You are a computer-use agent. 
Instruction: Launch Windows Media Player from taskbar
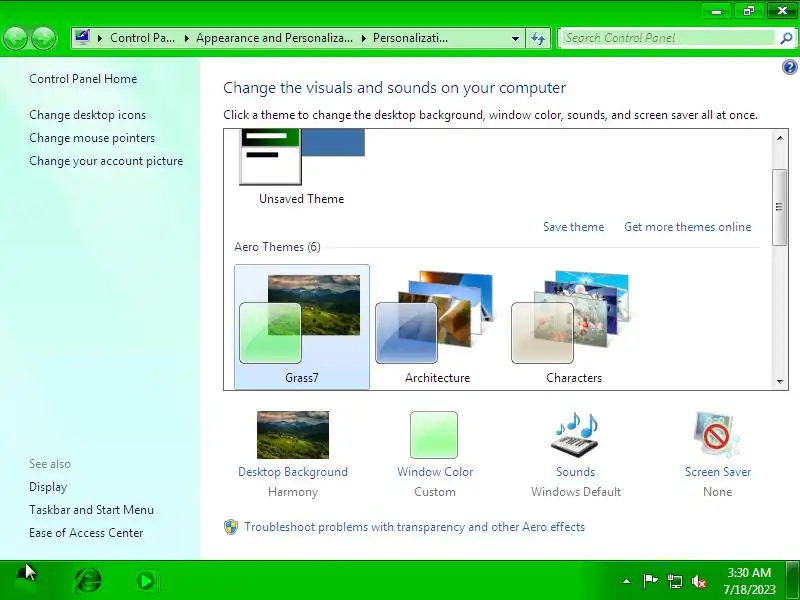tap(145, 581)
